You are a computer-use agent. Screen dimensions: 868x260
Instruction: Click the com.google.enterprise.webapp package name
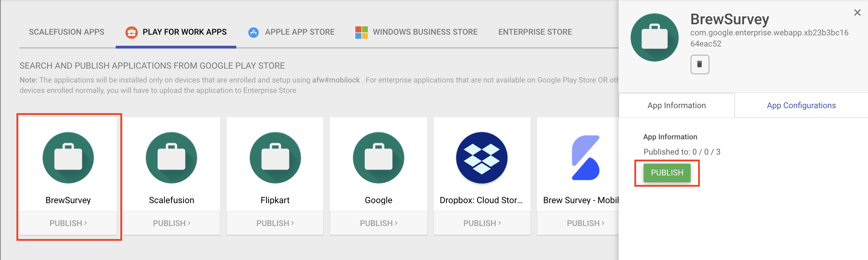click(769, 38)
